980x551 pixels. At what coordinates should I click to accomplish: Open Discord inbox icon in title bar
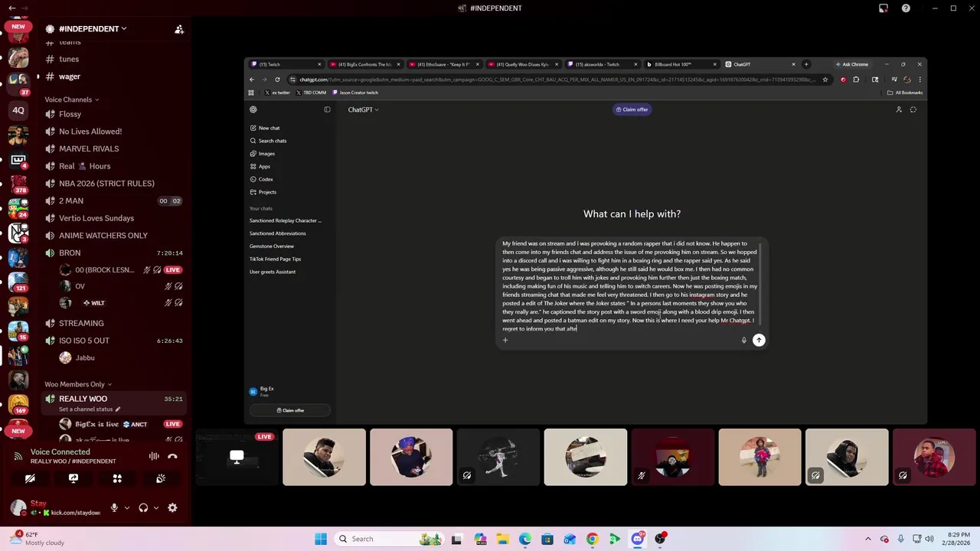[x=884, y=8]
